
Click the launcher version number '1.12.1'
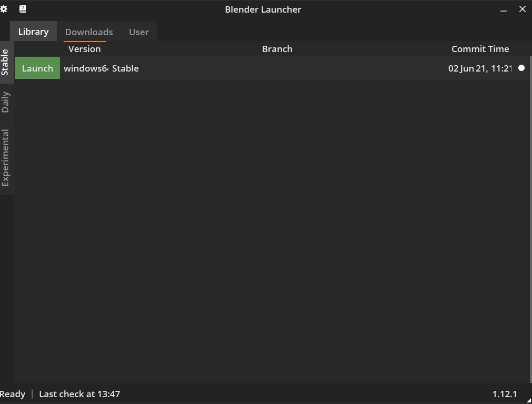coord(505,394)
